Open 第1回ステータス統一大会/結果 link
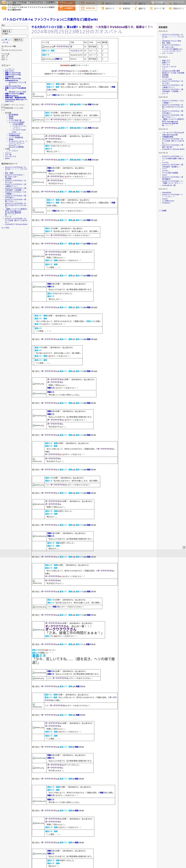This screenshot has height=868, width=186. click(x=173, y=73)
